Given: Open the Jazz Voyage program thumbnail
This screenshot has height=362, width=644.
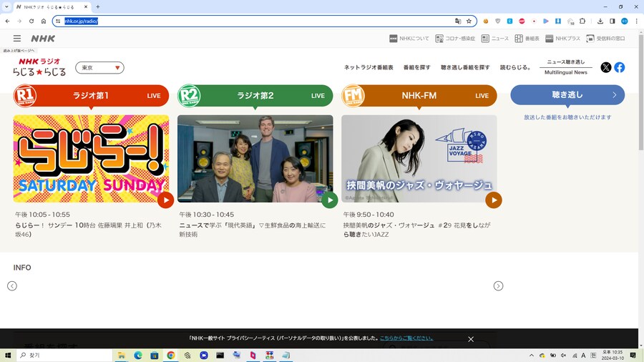Looking at the screenshot, I should click(x=419, y=158).
